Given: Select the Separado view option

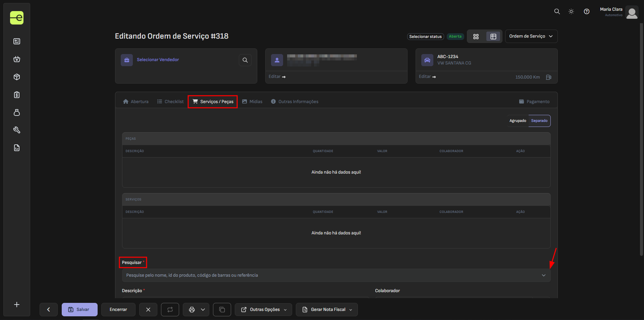Looking at the screenshot, I should 539,121.
